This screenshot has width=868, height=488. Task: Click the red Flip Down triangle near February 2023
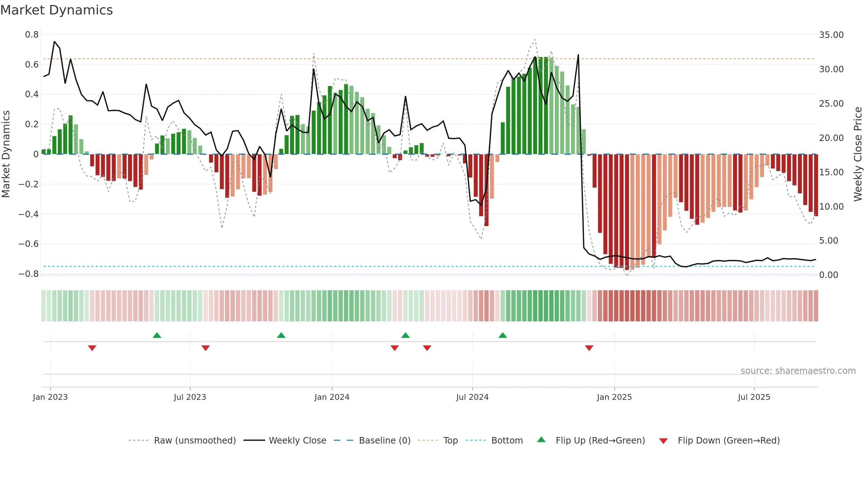92,348
